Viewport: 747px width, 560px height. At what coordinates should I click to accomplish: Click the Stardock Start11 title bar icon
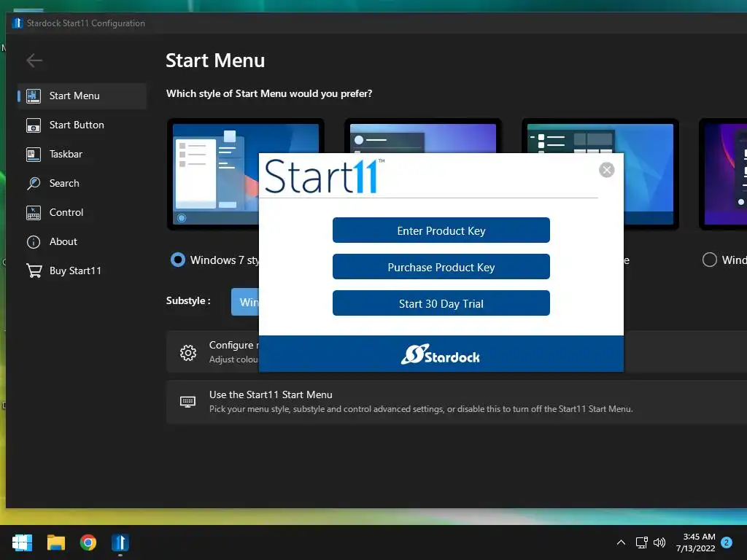(18, 23)
